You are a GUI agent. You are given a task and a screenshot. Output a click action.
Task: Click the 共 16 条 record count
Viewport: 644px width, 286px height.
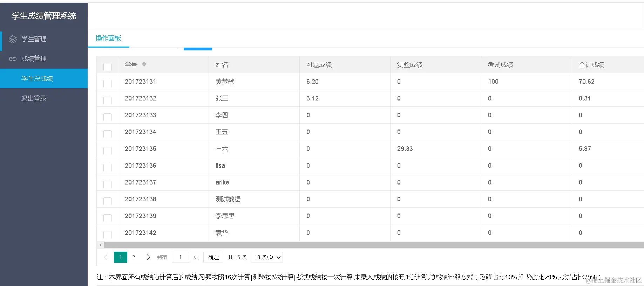(x=237, y=257)
